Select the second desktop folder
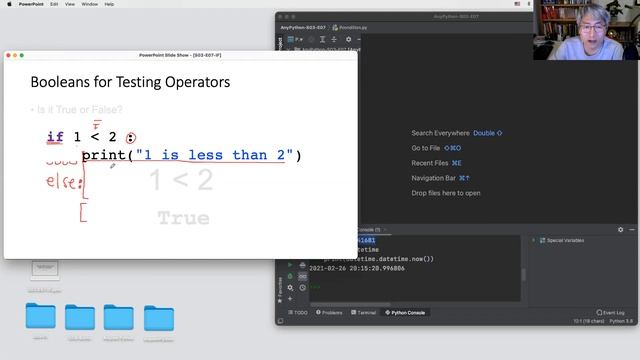This screenshot has width=640, height=360. pyautogui.click(x=80, y=316)
